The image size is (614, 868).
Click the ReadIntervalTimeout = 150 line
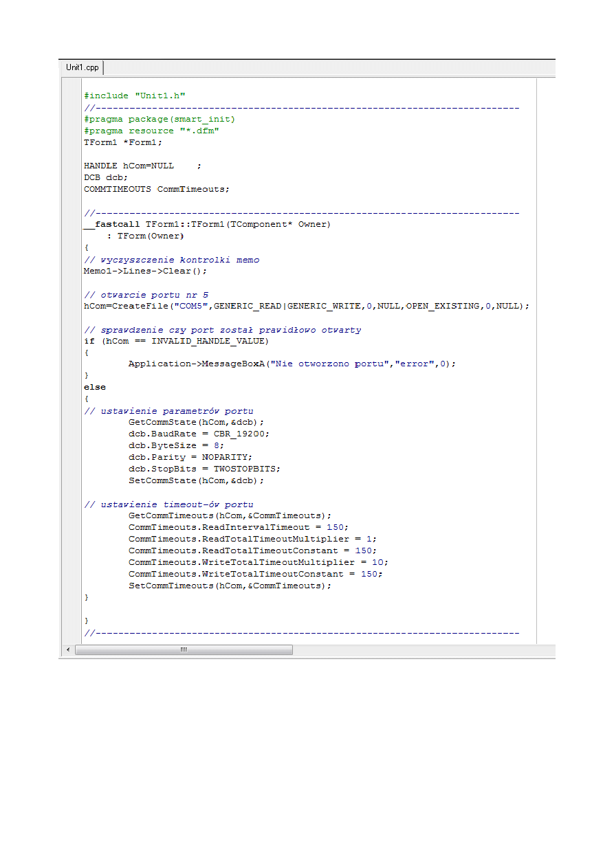pyautogui.click(x=238, y=527)
